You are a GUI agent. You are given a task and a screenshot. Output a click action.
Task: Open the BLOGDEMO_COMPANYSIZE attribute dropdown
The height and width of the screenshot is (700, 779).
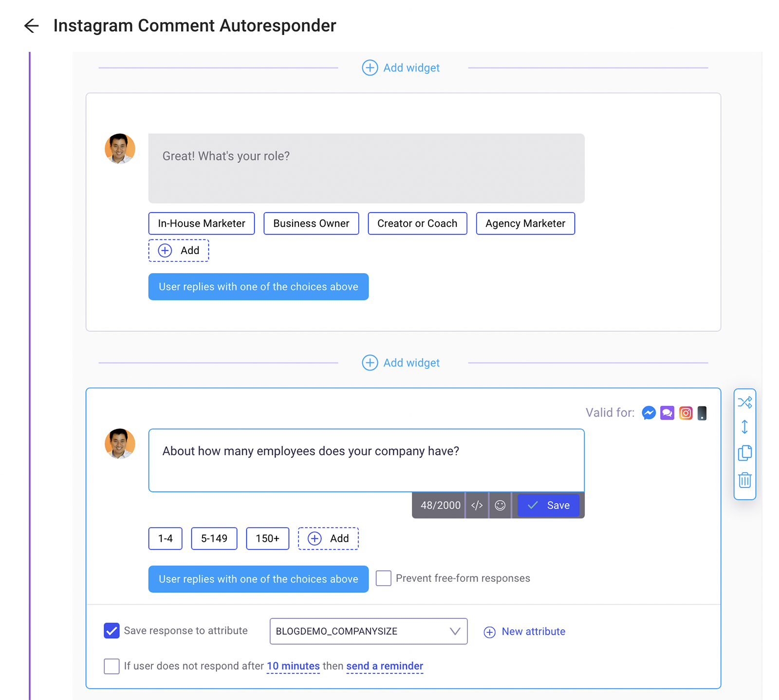point(368,631)
